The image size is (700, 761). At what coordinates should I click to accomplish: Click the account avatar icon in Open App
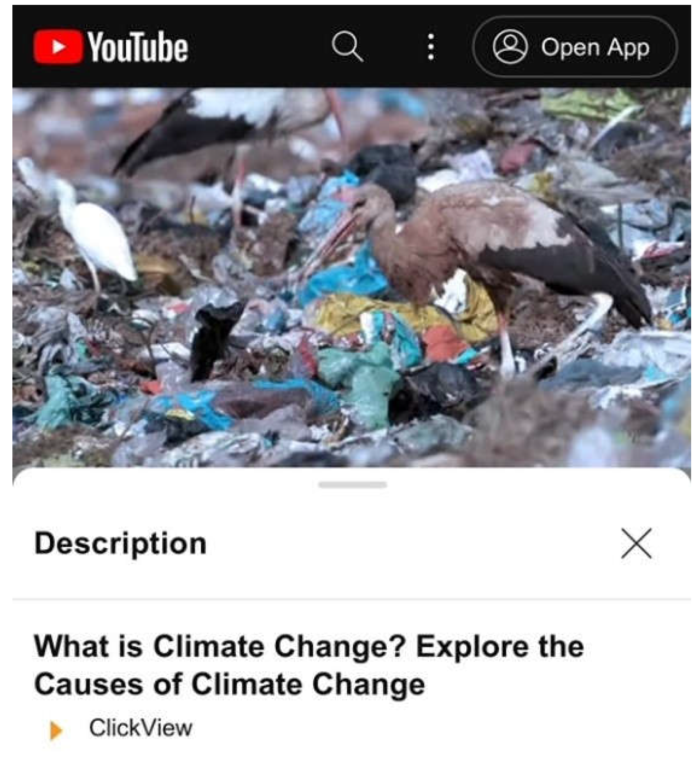[510, 47]
